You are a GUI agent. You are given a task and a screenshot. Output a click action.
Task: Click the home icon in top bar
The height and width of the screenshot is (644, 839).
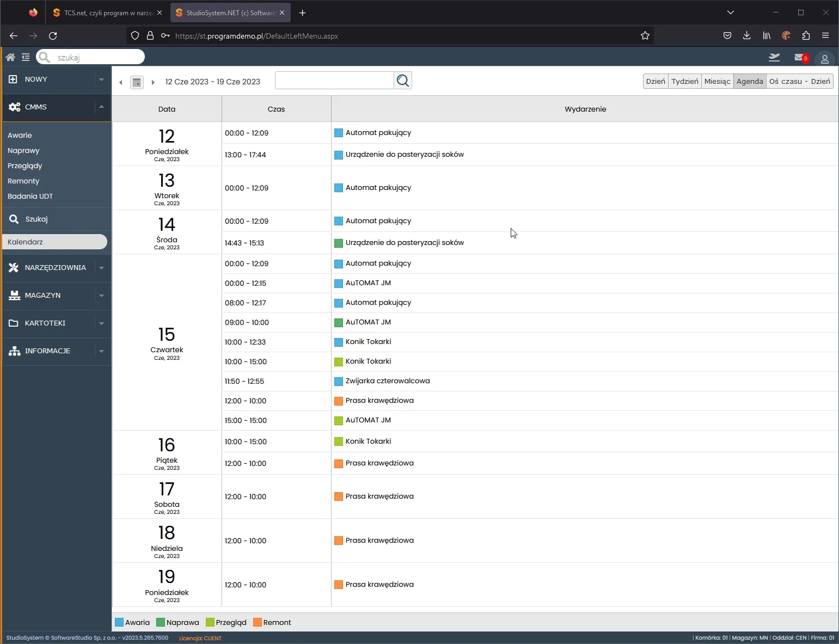(10, 57)
